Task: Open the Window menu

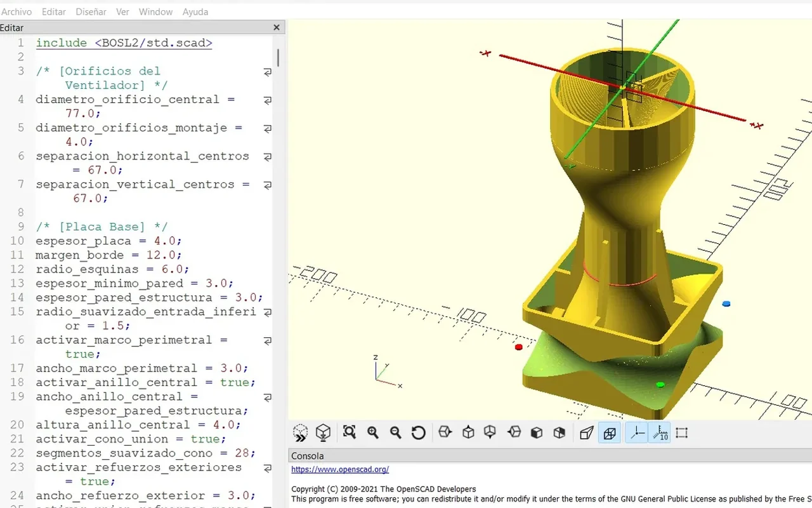Action: [x=155, y=11]
